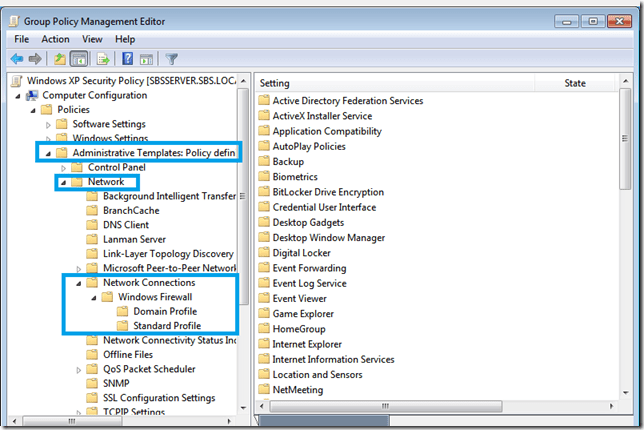The width and height of the screenshot is (644, 430).
Task: Click the Forward arrow toolbar icon
Action: point(35,59)
